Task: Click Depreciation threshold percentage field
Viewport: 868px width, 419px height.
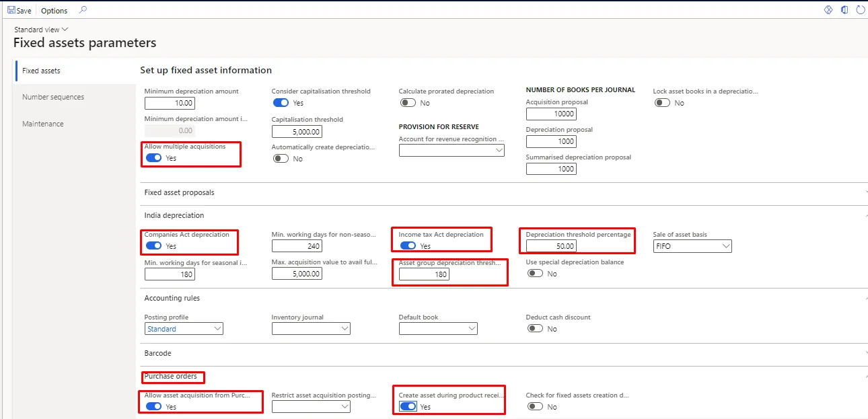Action: click(x=551, y=246)
